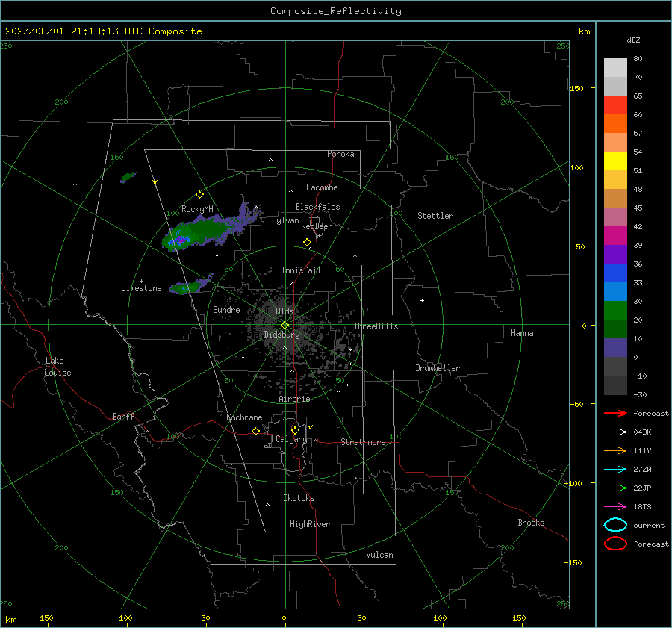Viewport: 672px width, 628px height.
Task: Click the HighRiver label
Action: pos(310,524)
